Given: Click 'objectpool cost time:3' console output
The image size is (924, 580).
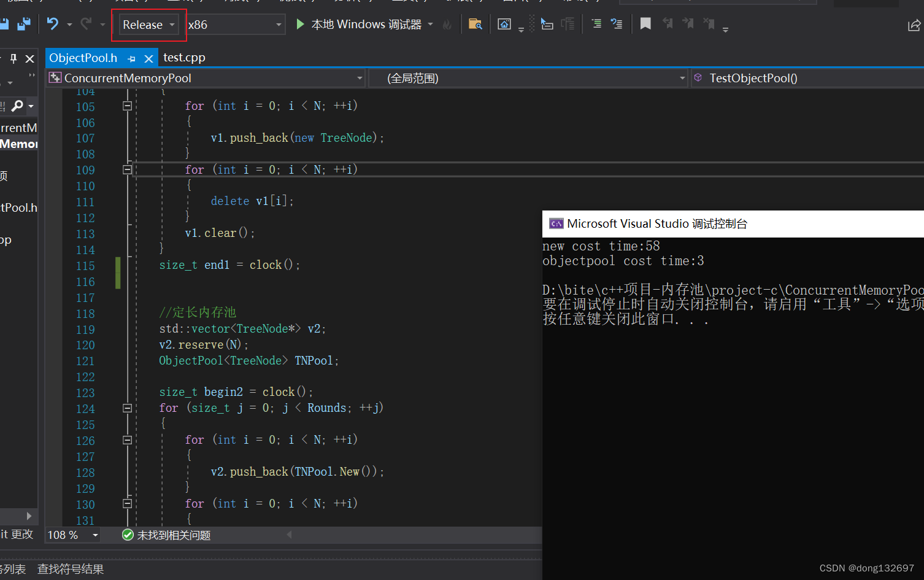Looking at the screenshot, I should (623, 261).
